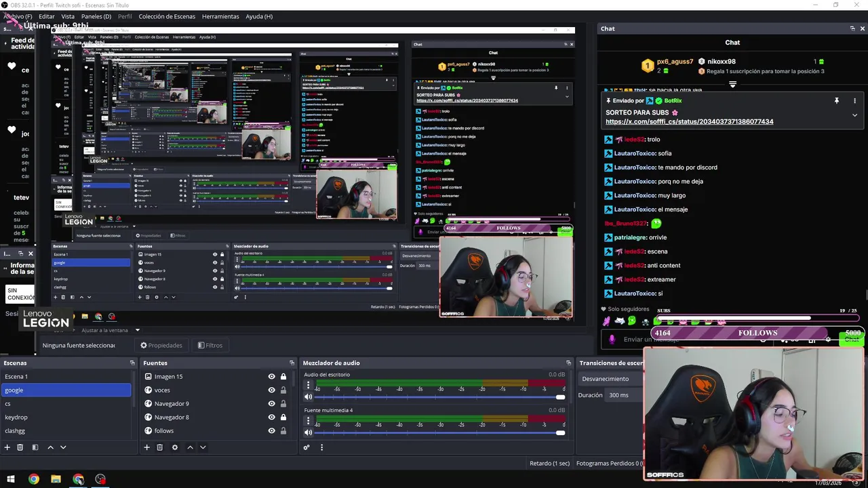Click the purple channel points icon in chat input
The height and width of the screenshot is (488, 868).
(x=612, y=340)
